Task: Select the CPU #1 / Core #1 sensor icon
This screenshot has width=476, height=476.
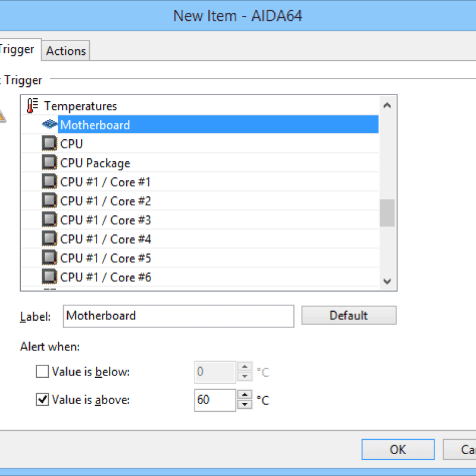Action: click(49, 181)
